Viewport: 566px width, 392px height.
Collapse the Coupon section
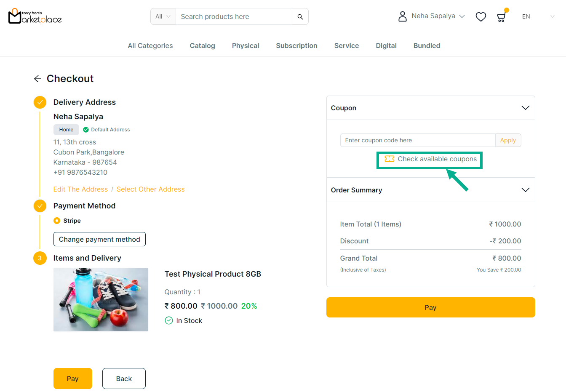[525, 108]
